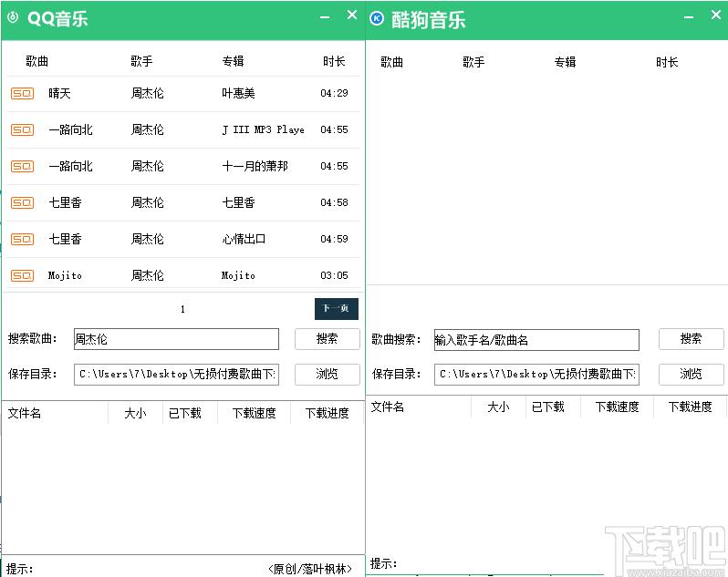
Task: Click album name 心情出口
Action: (244, 240)
